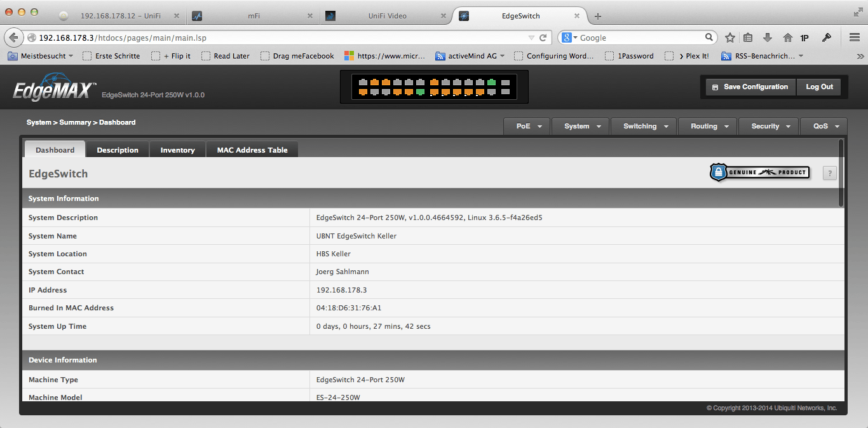The height and width of the screenshot is (428, 868).
Task: Expand the Routing dropdown menu
Action: pyautogui.click(x=708, y=126)
